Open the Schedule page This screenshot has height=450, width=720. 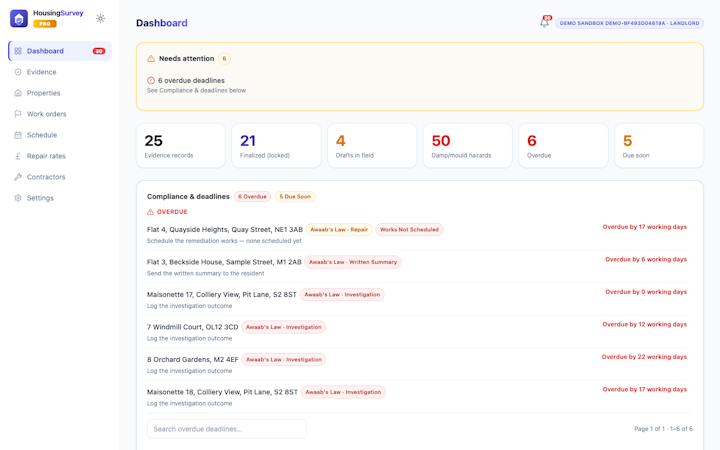pyautogui.click(x=60, y=135)
